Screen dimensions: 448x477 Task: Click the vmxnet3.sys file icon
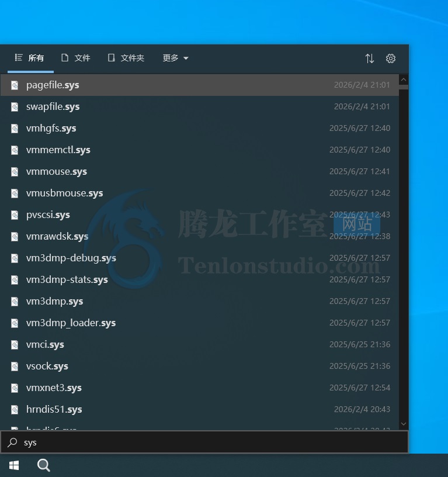pyautogui.click(x=15, y=388)
